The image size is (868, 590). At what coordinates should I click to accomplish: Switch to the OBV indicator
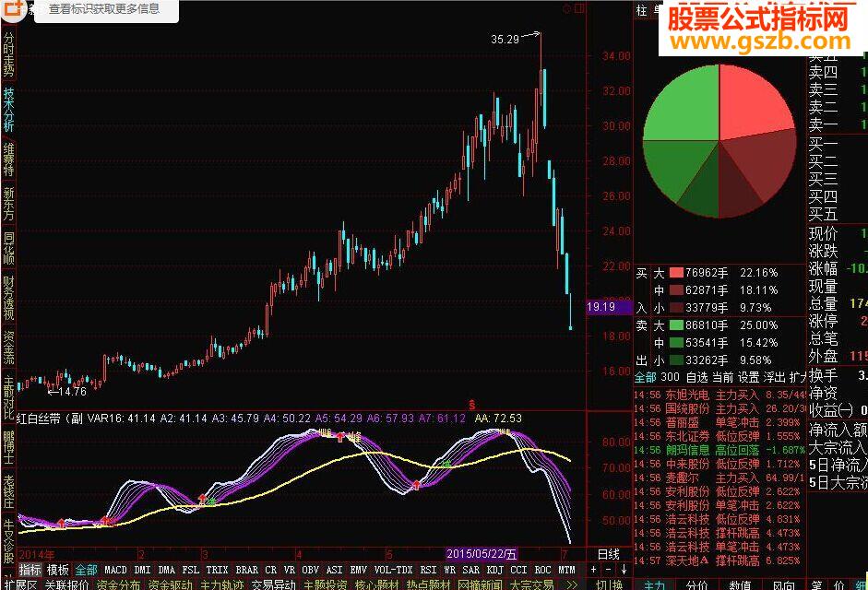[x=311, y=570]
